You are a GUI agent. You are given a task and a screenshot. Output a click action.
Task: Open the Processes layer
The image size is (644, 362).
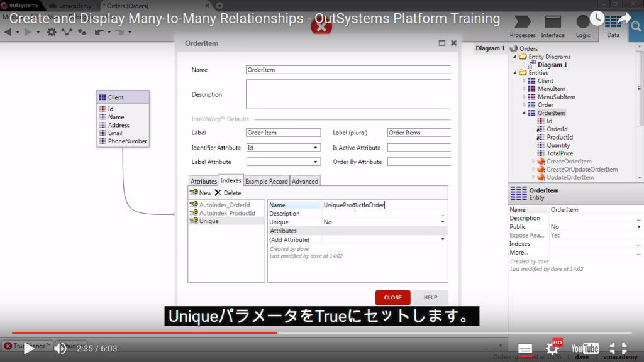pyautogui.click(x=523, y=26)
